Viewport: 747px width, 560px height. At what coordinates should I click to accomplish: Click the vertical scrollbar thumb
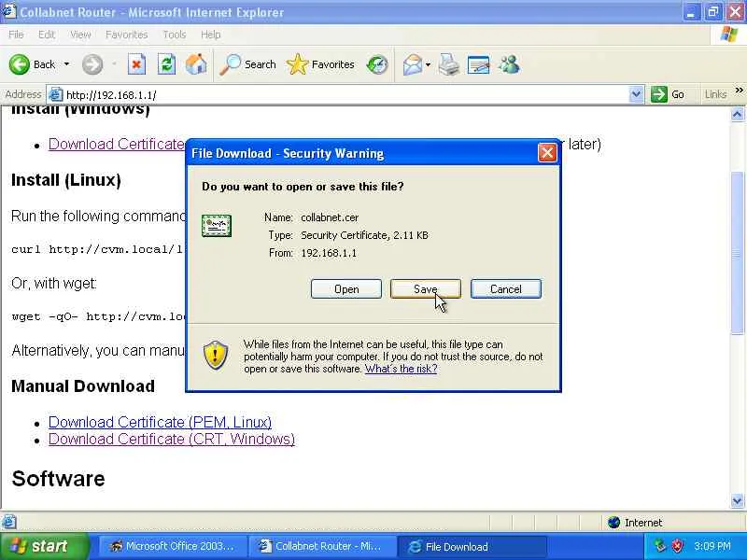coord(737,253)
